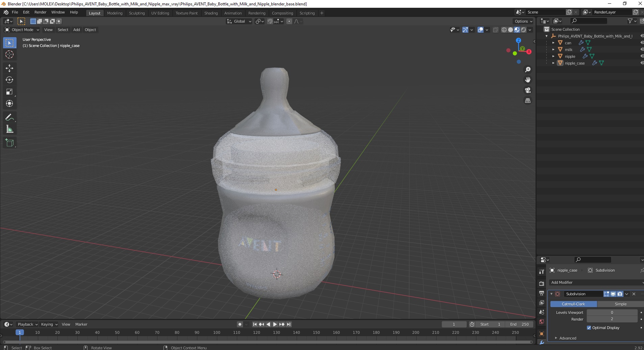The width and height of the screenshot is (644, 350).
Task: Select the Select Box tool
Action: pyautogui.click(x=9, y=43)
